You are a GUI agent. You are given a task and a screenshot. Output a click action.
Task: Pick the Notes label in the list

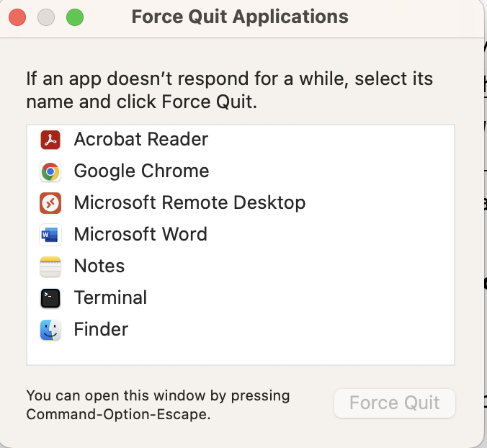click(x=99, y=266)
